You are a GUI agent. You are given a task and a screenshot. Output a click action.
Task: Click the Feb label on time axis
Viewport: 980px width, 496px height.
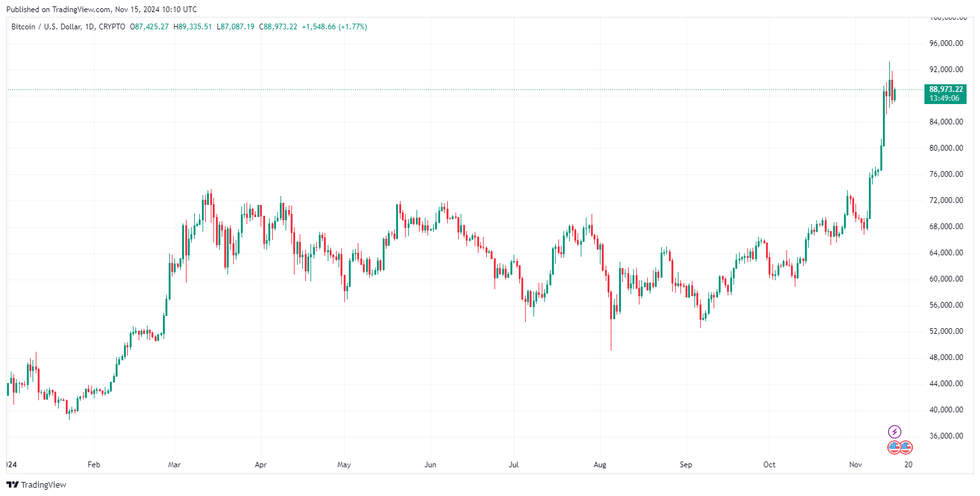[x=94, y=465]
